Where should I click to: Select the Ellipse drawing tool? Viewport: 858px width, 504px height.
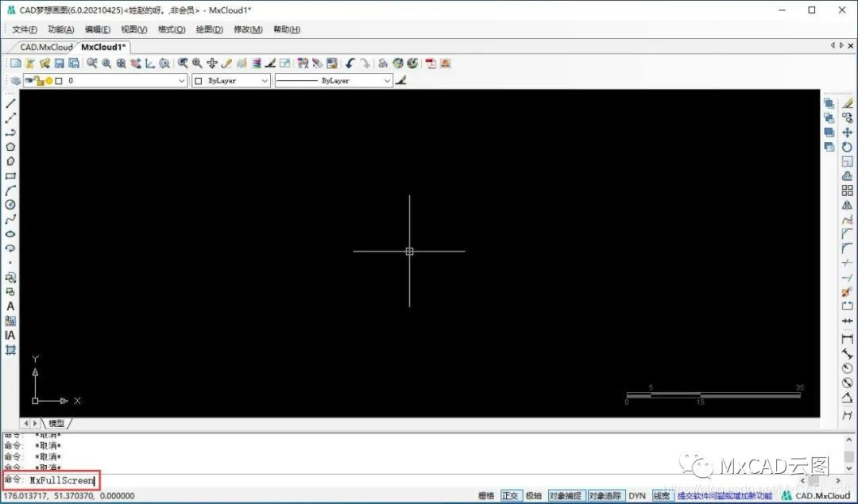10,234
